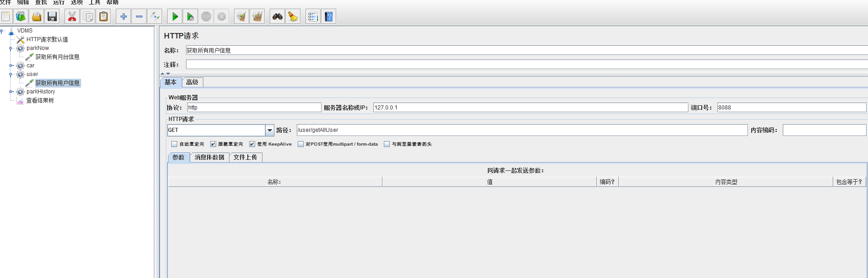
Task: Select the parkNow thread group gear icon
Action: (21, 48)
